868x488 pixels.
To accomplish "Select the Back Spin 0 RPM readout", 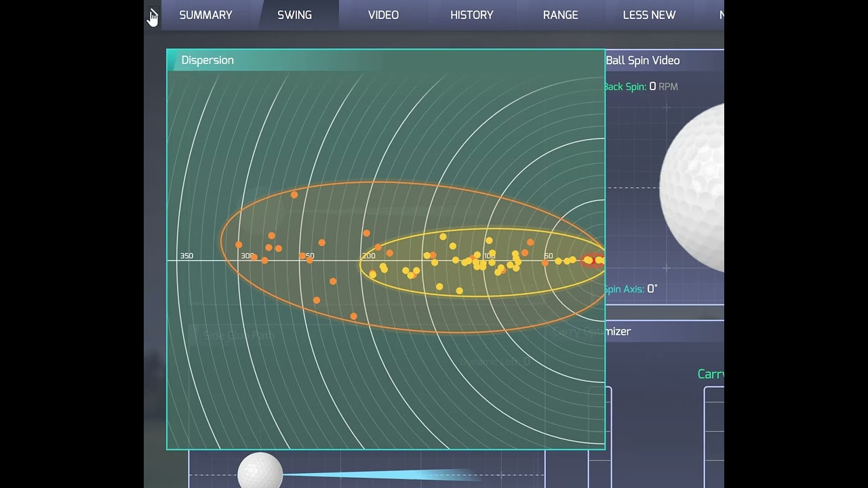I will (x=641, y=87).
